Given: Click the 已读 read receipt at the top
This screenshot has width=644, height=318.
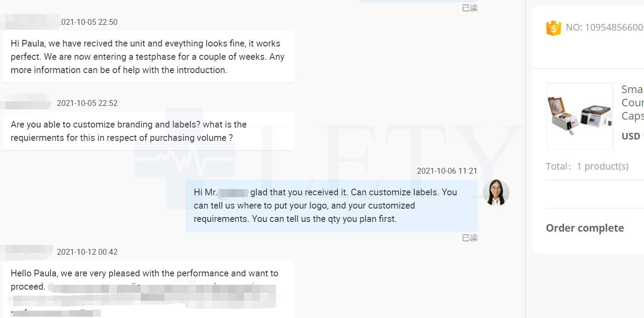Looking at the screenshot, I should click(x=469, y=8).
